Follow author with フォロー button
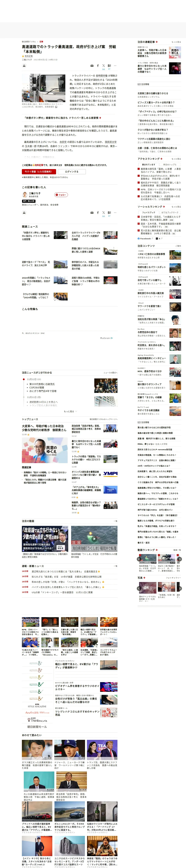 pos(61,195)
